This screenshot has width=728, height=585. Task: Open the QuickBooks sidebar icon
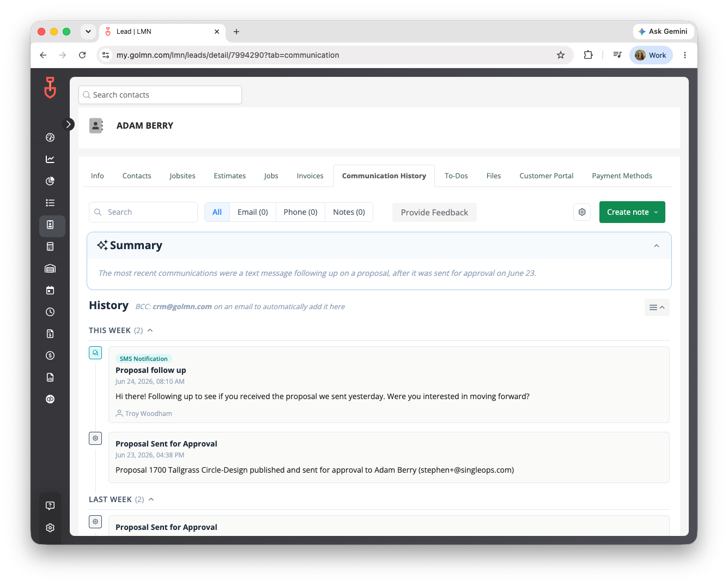click(50, 399)
